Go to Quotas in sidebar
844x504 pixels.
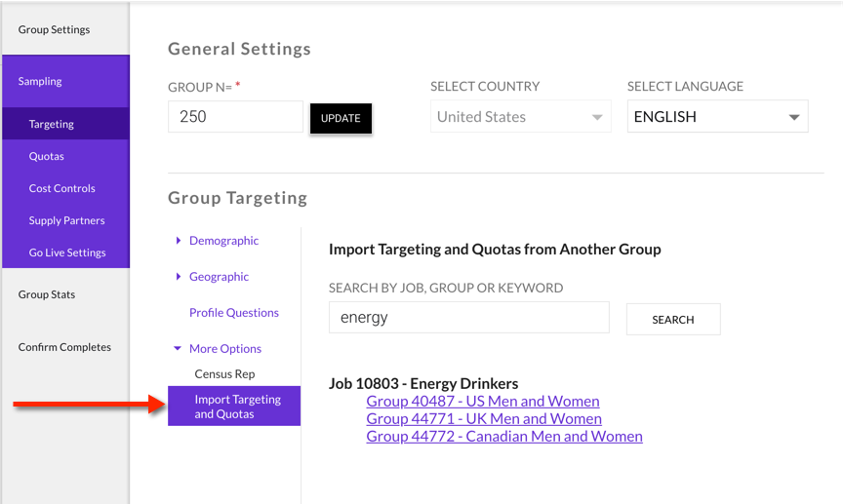pyautogui.click(x=47, y=156)
